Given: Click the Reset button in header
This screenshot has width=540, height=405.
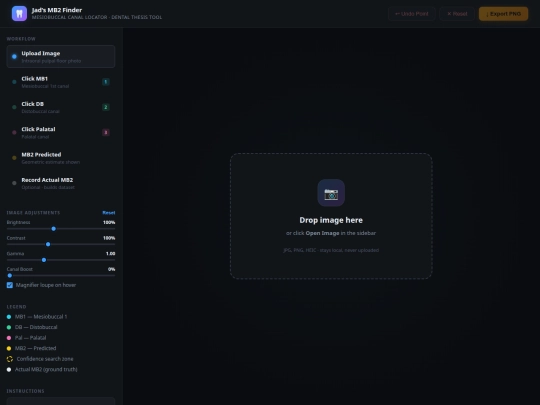Looking at the screenshot, I should [457, 14].
